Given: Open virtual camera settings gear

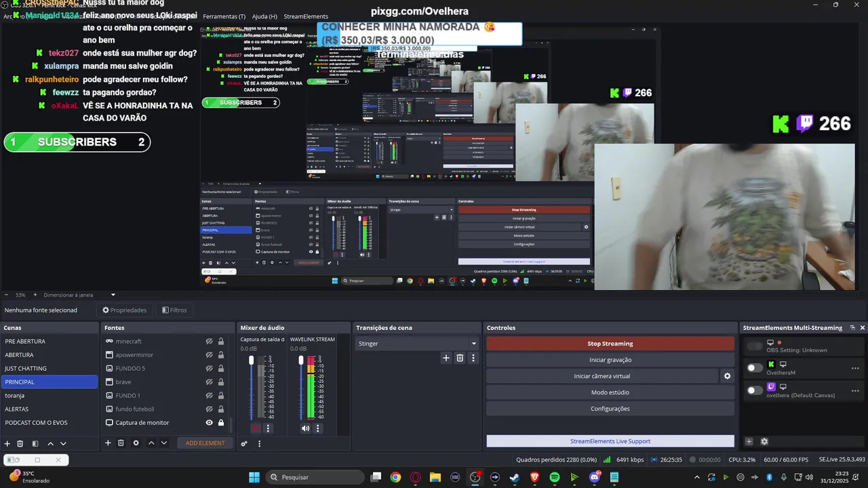Looking at the screenshot, I should click(x=727, y=376).
